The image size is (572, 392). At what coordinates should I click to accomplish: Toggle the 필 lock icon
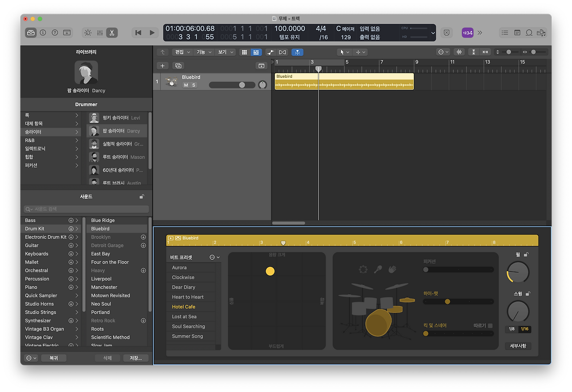(x=526, y=254)
